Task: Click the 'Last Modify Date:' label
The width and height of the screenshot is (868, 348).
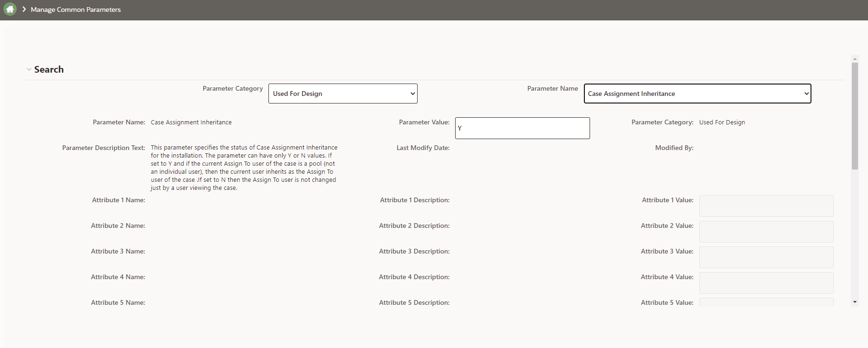Action: point(423,148)
